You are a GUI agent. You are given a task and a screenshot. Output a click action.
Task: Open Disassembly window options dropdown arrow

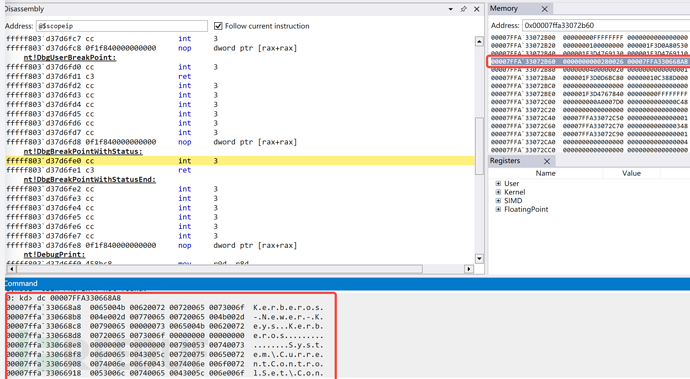pyautogui.click(x=451, y=9)
